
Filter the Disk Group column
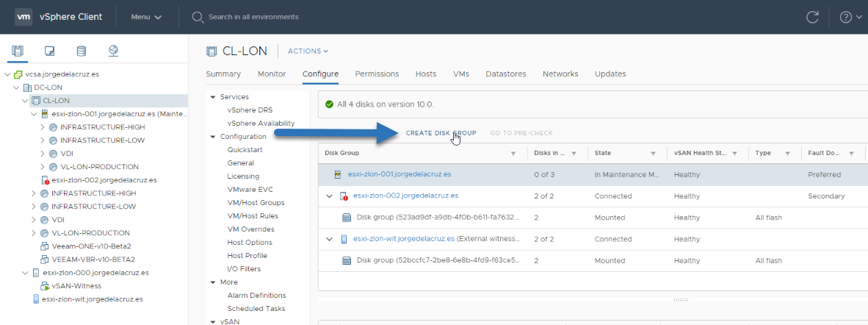[513, 153]
